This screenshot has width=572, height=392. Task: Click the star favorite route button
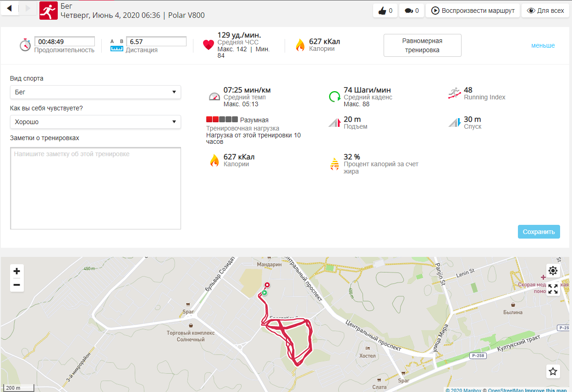tap(553, 371)
